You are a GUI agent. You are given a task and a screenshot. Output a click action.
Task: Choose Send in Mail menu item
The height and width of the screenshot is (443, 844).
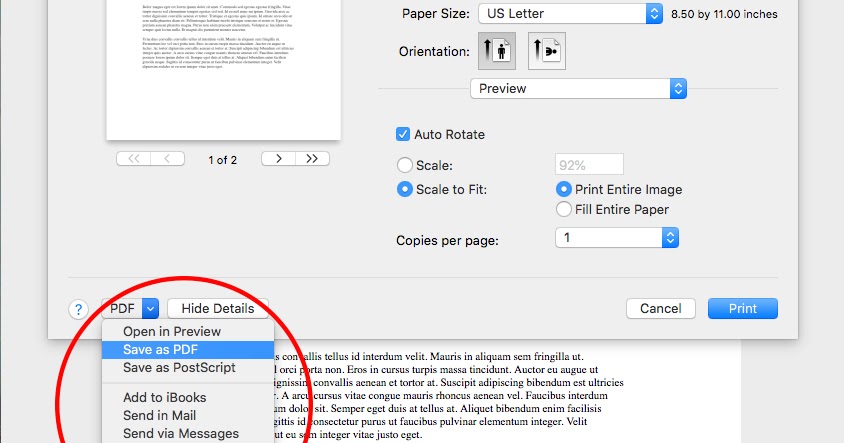click(x=188, y=416)
